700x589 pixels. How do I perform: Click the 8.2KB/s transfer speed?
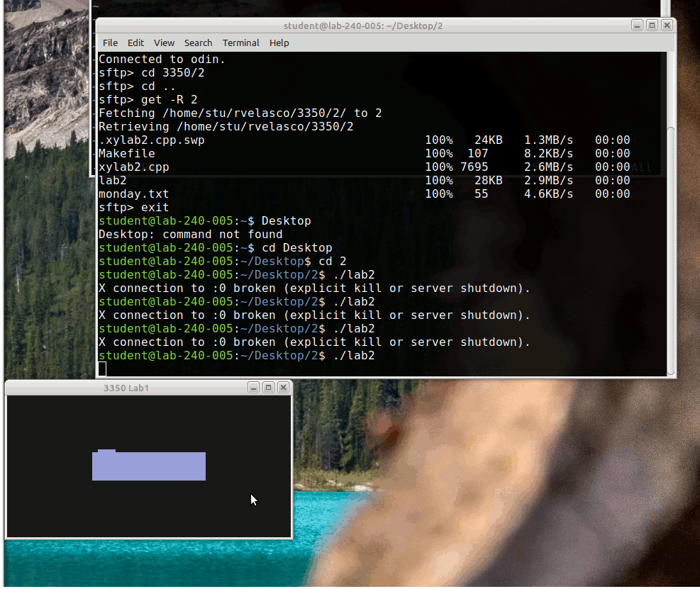coord(549,154)
